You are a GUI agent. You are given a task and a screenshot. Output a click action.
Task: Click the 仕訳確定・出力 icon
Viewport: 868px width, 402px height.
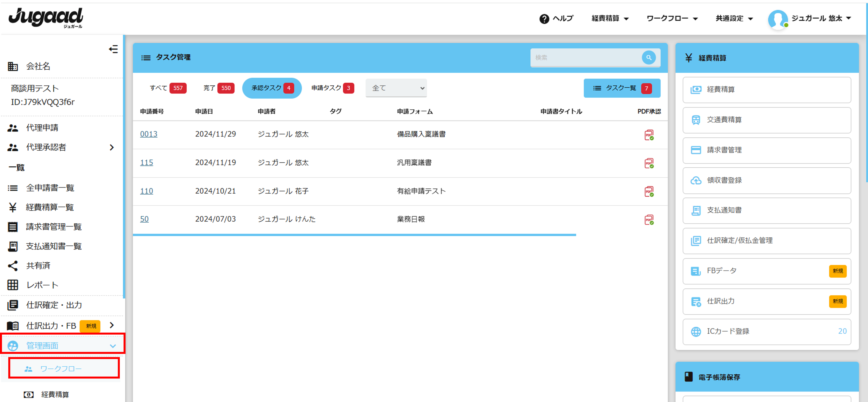click(13, 305)
